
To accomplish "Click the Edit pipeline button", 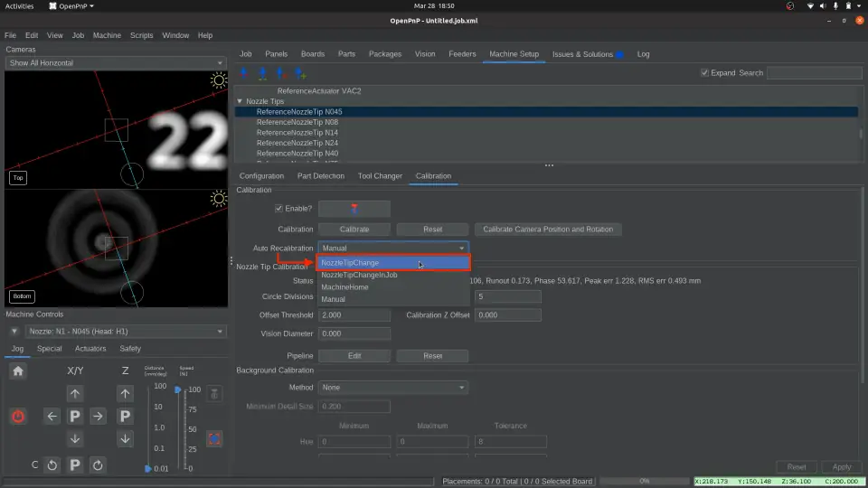I will [354, 356].
